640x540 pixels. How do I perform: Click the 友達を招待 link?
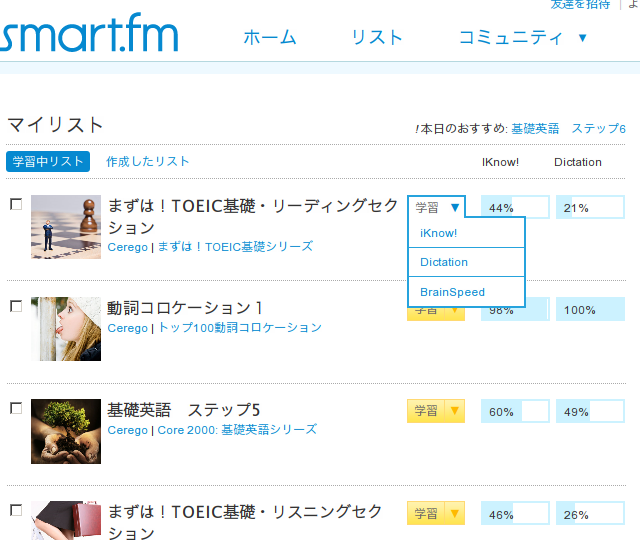[x=580, y=4]
